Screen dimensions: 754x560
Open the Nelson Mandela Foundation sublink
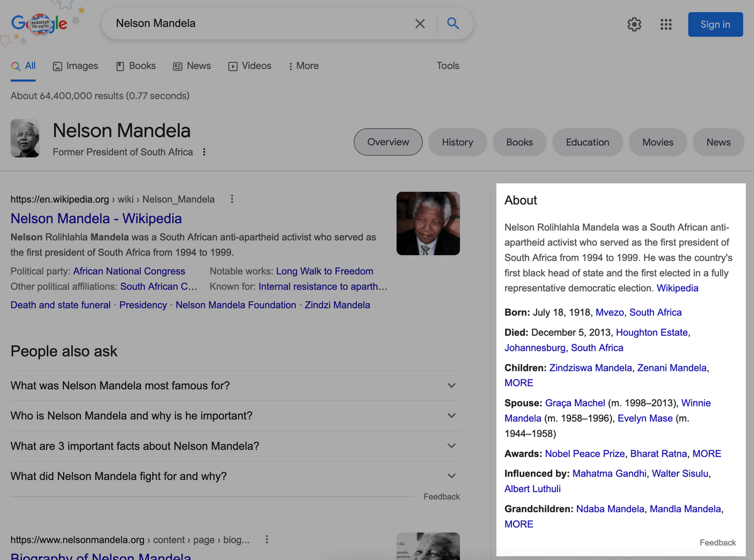coord(236,305)
